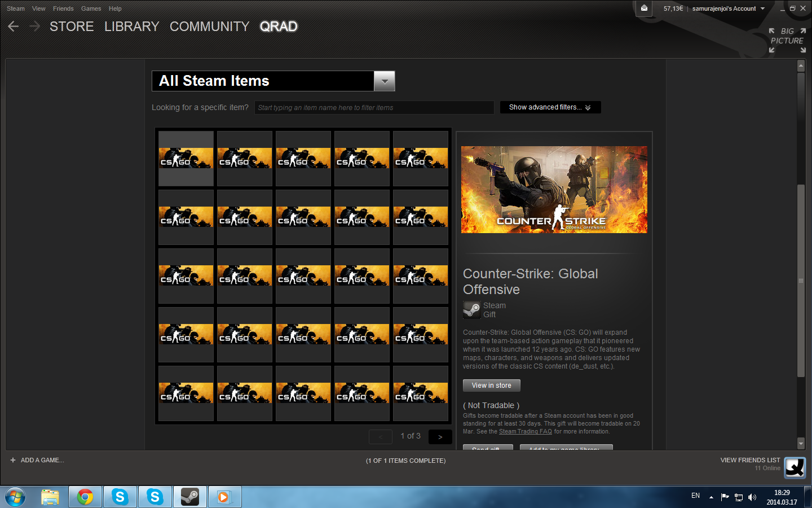Click previous inventory page button
The height and width of the screenshot is (508, 812).
coord(381,437)
